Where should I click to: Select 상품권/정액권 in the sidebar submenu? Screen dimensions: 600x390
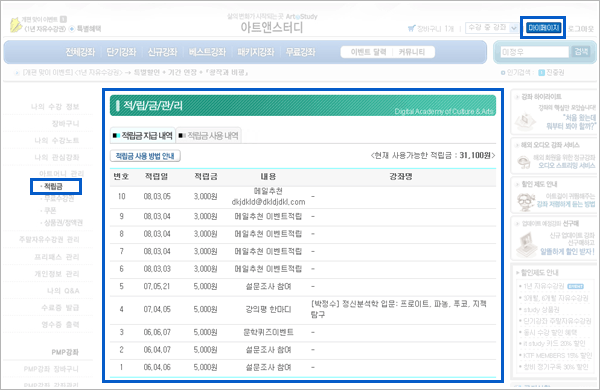tap(64, 223)
